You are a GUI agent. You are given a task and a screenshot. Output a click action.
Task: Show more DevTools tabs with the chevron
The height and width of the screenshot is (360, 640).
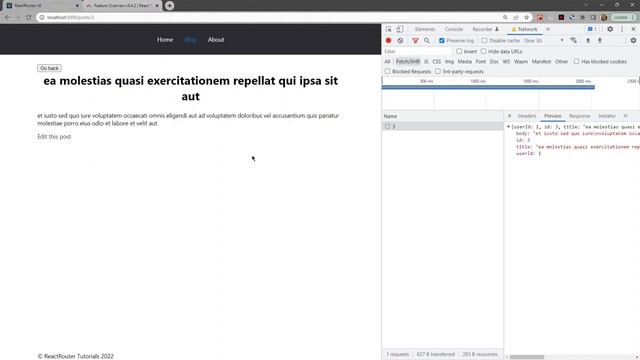coord(548,29)
